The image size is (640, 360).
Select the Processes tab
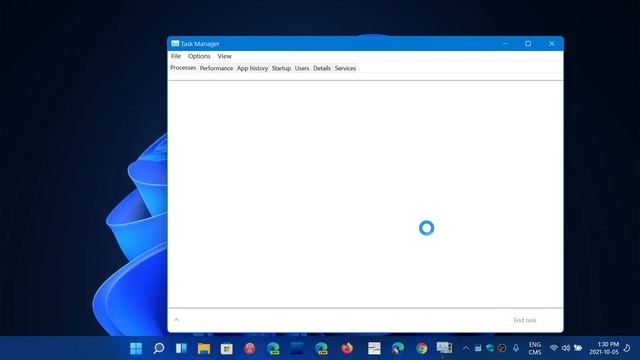click(183, 68)
